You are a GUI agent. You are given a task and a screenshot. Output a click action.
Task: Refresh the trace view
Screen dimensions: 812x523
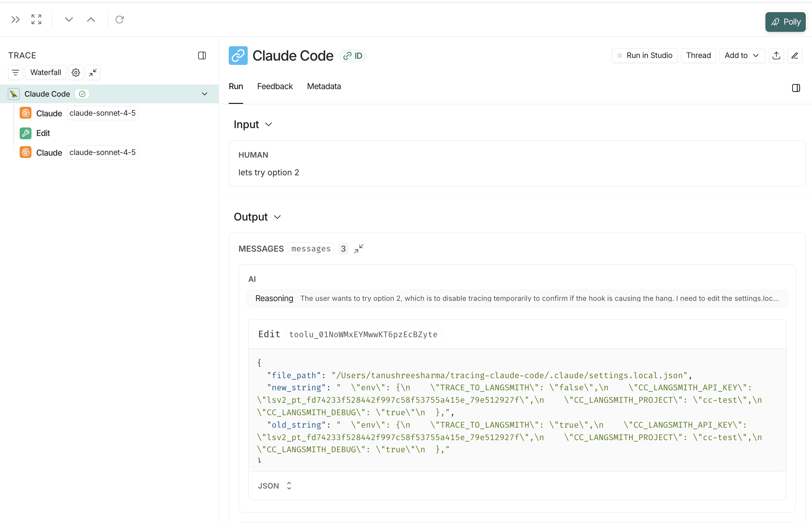pyautogui.click(x=119, y=19)
